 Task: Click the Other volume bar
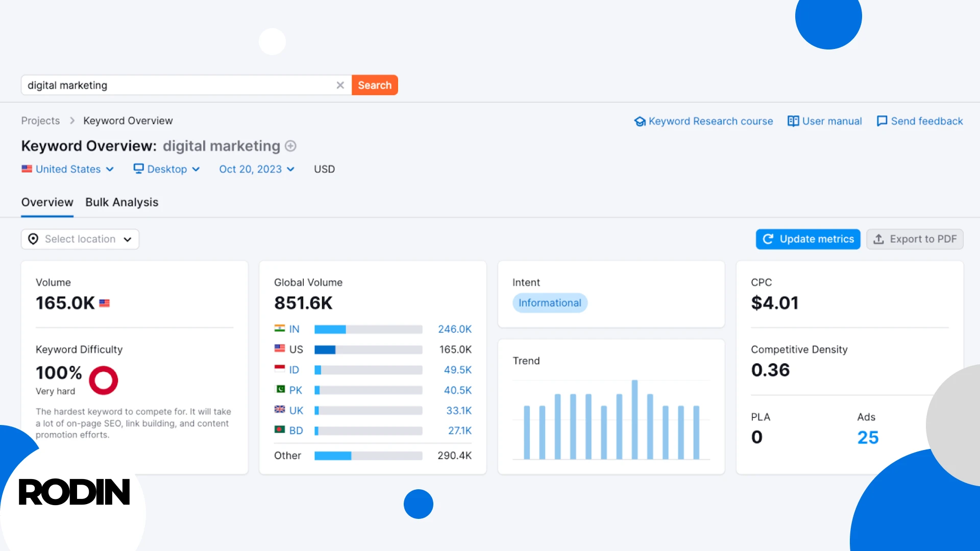tap(368, 456)
